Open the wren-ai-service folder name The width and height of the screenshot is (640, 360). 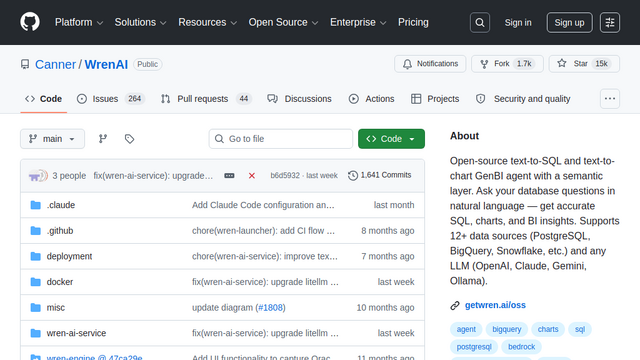point(76,333)
